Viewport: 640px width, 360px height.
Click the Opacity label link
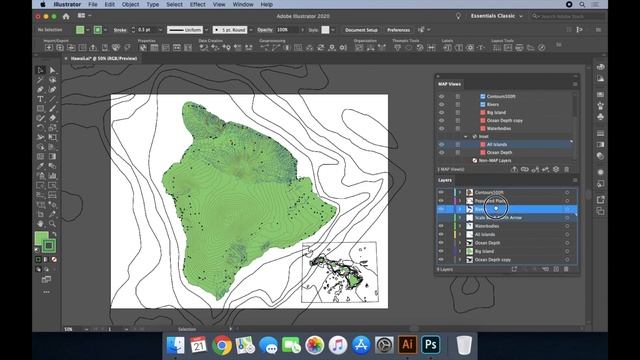[x=265, y=30]
